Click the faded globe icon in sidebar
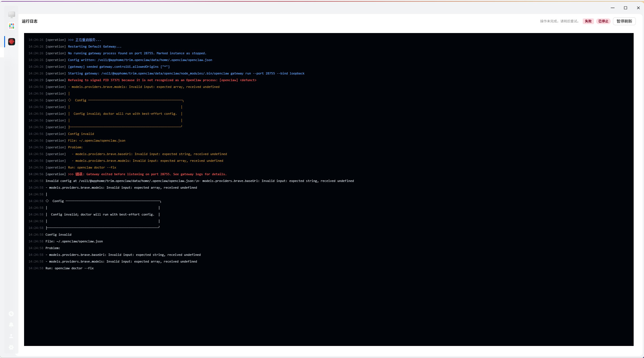The height and width of the screenshot is (358, 644). pyautogui.click(x=11, y=314)
